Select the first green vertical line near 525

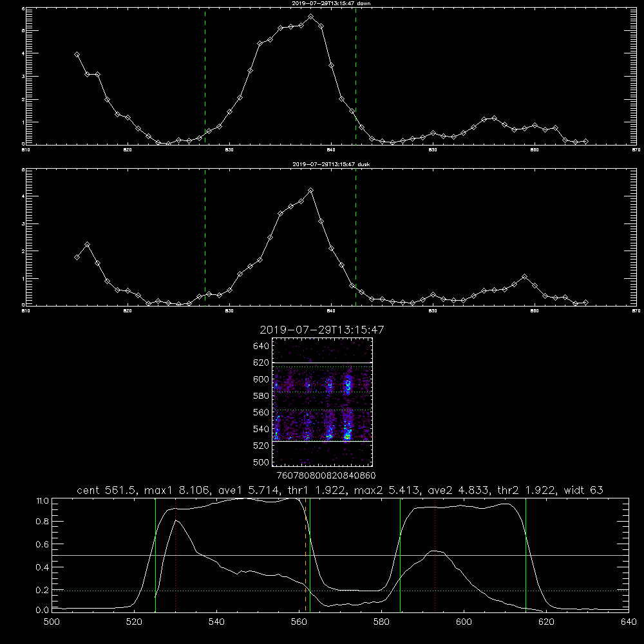(x=155, y=554)
